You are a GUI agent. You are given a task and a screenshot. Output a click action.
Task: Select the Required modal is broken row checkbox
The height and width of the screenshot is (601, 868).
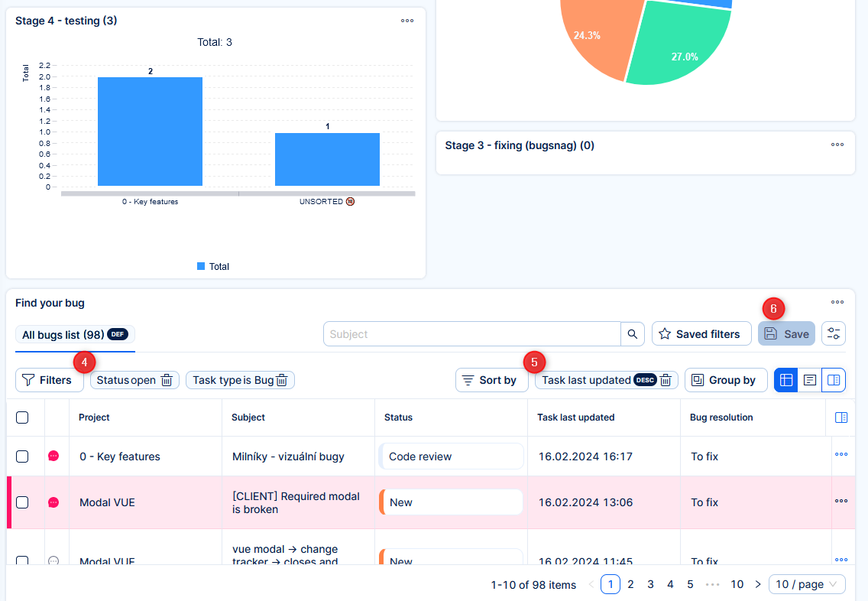click(x=22, y=502)
